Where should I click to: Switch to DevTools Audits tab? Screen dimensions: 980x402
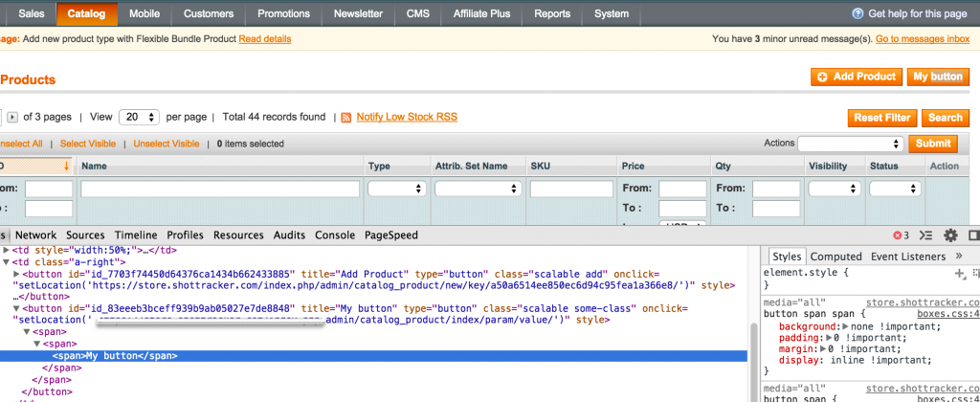289,235
